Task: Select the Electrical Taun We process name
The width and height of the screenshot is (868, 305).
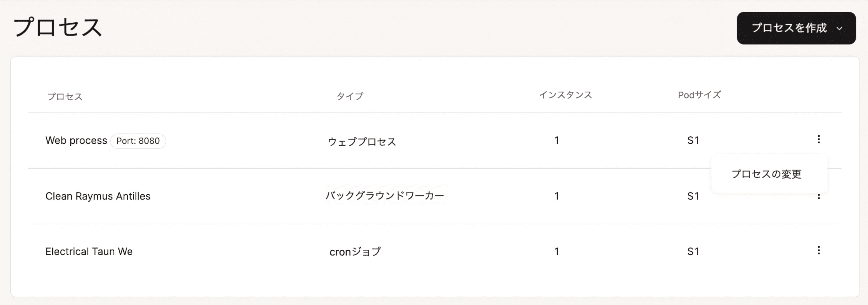Action: (x=89, y=251)
